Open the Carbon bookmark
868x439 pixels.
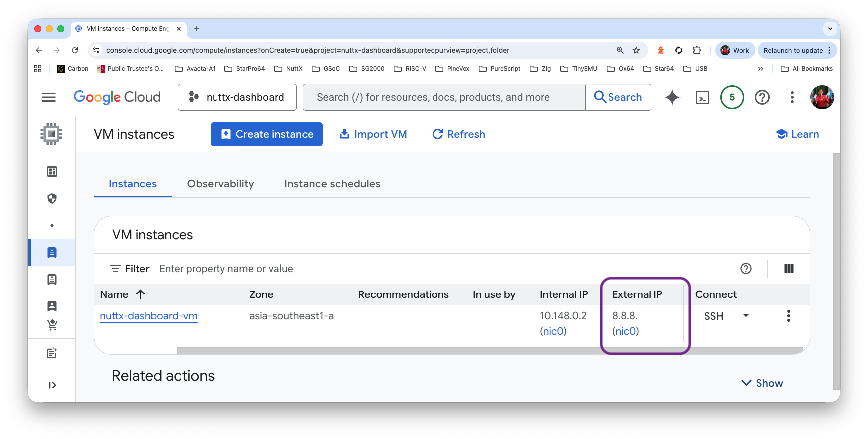click(73, 69)
